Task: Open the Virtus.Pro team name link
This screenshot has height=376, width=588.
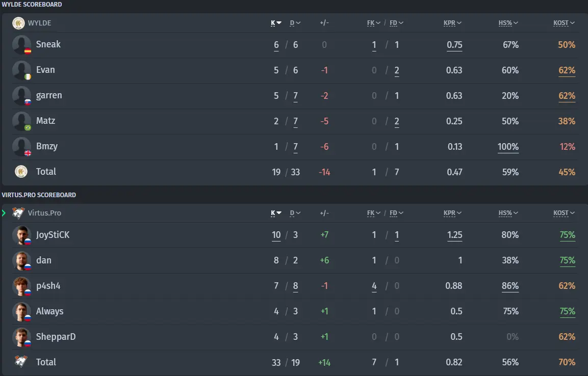Action: [x=44, y=213]
